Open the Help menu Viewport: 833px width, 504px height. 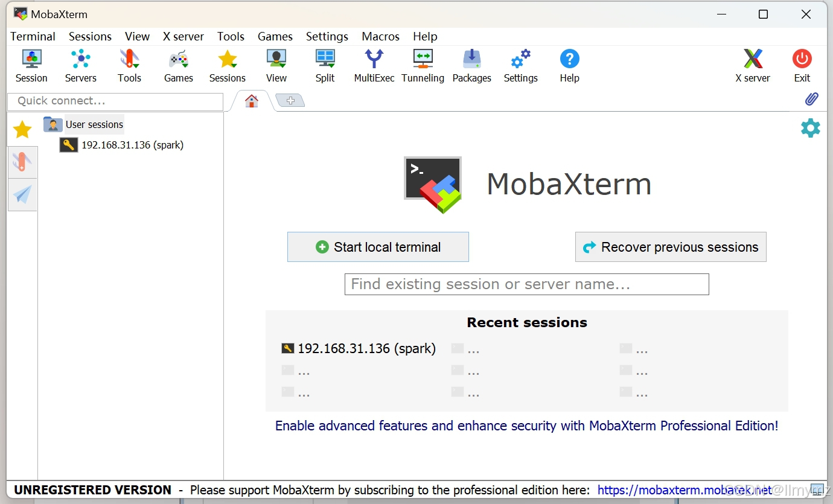pos(425,36)
